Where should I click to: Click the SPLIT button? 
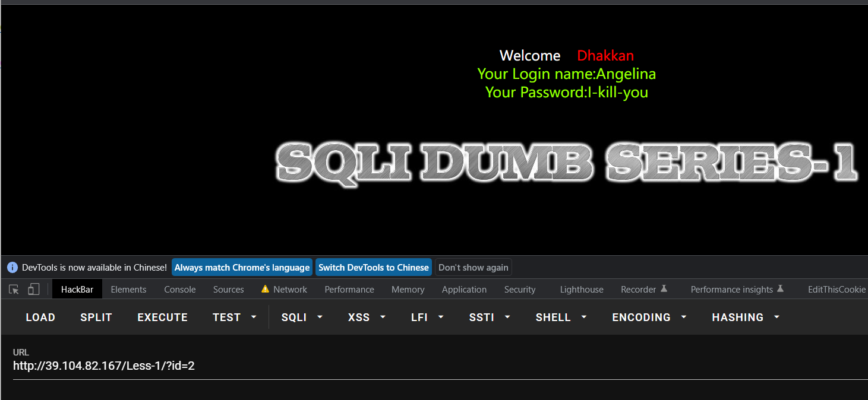96,318
